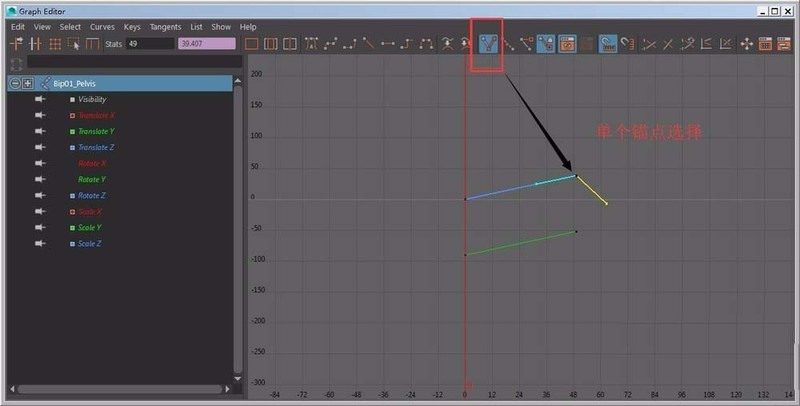Apply Flat tangents icon
Viewport: 800px width, 406px height.
pos(388,44)
